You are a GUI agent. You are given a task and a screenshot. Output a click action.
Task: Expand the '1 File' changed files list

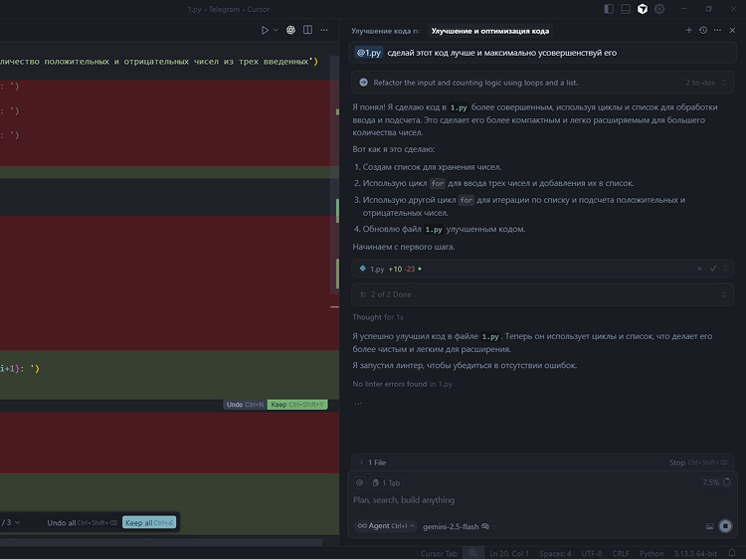373,463
